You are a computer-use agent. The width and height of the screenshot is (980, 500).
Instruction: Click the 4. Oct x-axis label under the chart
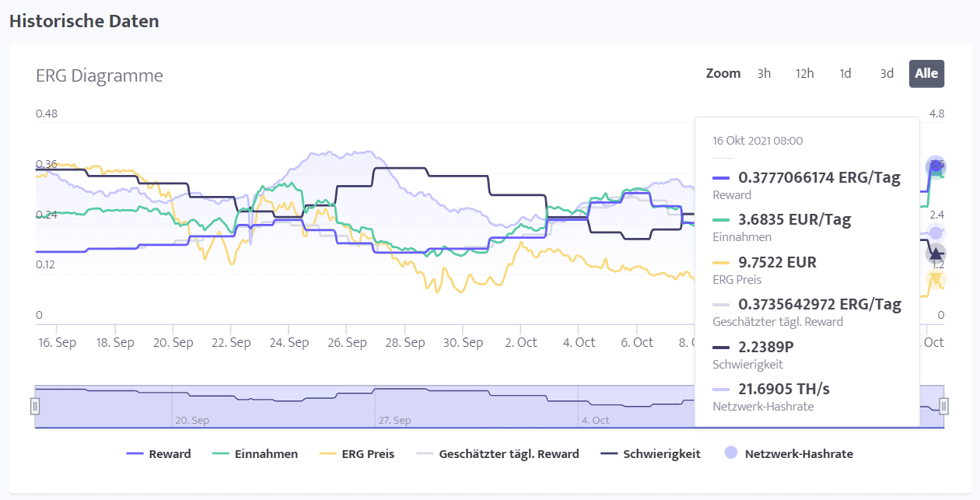coord(579,342)
